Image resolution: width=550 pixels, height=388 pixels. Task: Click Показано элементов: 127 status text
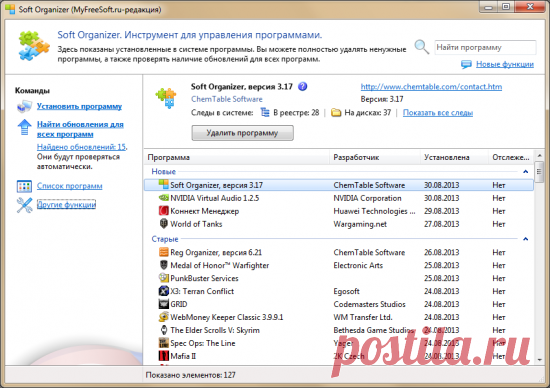click(x=190, y=375)
